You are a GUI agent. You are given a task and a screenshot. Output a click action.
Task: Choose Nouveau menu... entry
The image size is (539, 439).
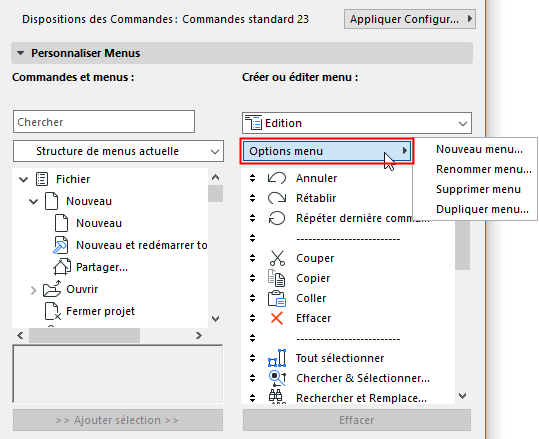coord(479,149)
